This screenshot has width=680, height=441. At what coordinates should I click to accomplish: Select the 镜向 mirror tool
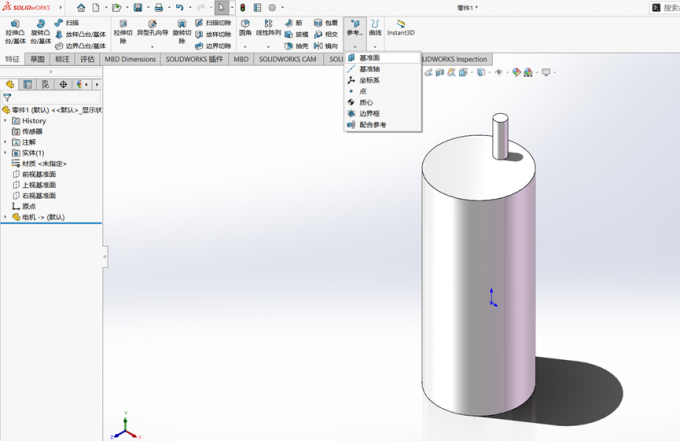[326, 46]
